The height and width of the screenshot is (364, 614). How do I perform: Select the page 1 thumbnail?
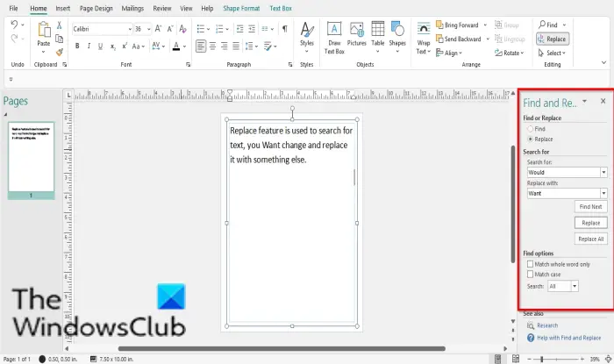coord(32,161)
